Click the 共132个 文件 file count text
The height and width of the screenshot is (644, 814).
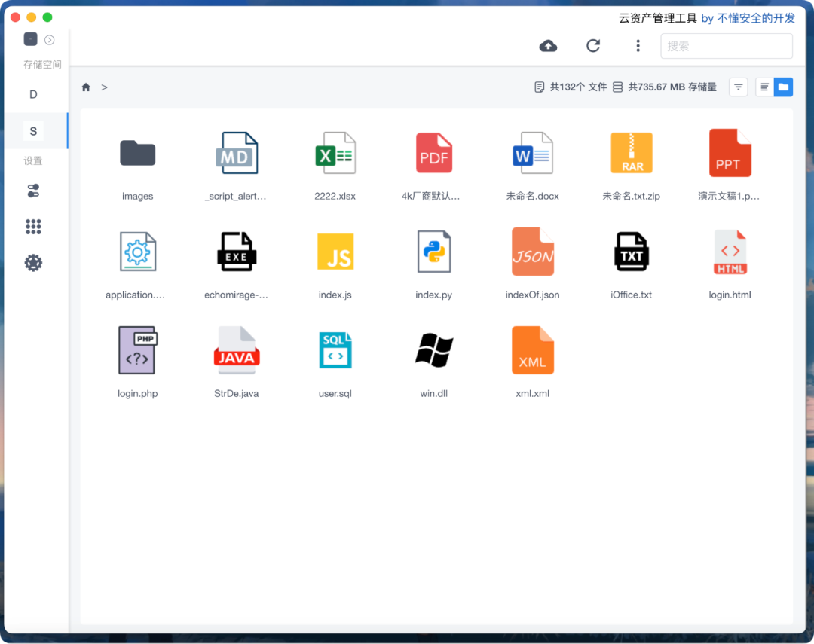(578, 87)
